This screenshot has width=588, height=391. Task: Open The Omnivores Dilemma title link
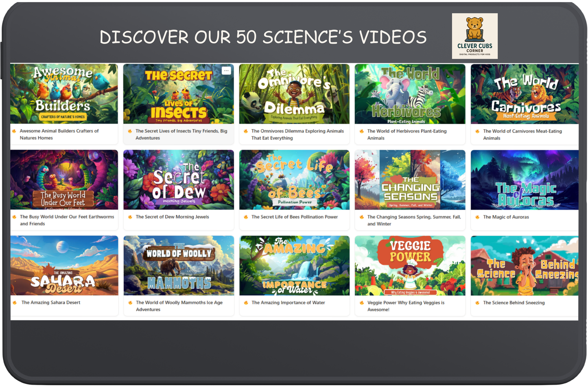[297, 134]
